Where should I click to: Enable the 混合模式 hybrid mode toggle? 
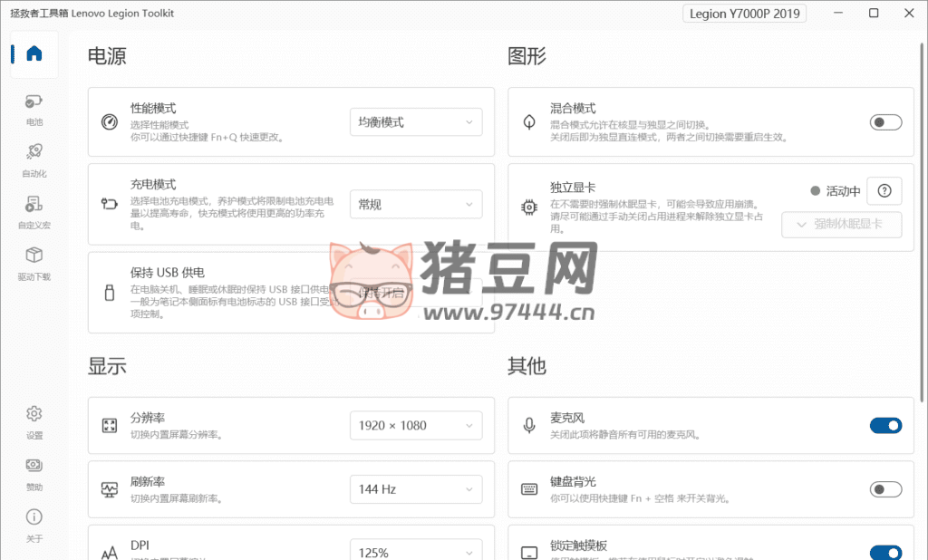[885, 122]
